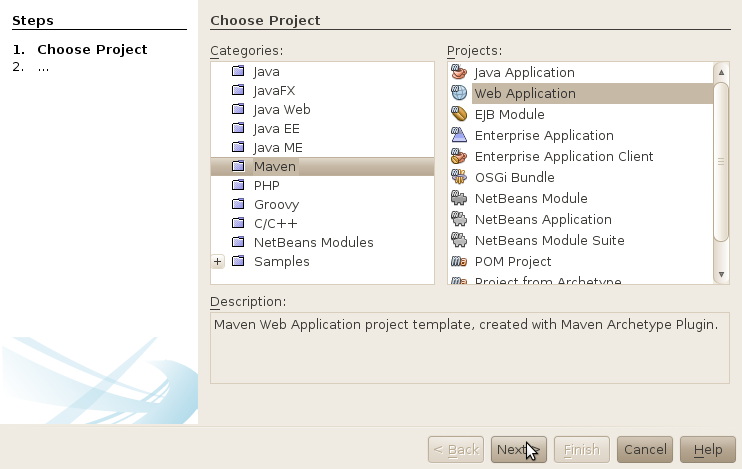Click the C/C++ category folder icon
The image size is (742, 469).
click(x=238, y=222)
